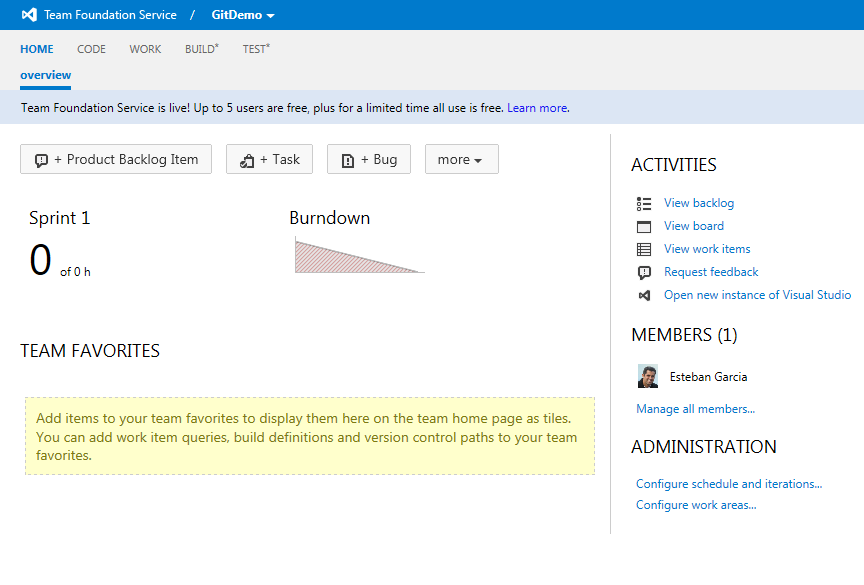The width and height of the screenshot is (864, 585).
Task: Add a new Product Backlog Item
Action: point(116,159)
